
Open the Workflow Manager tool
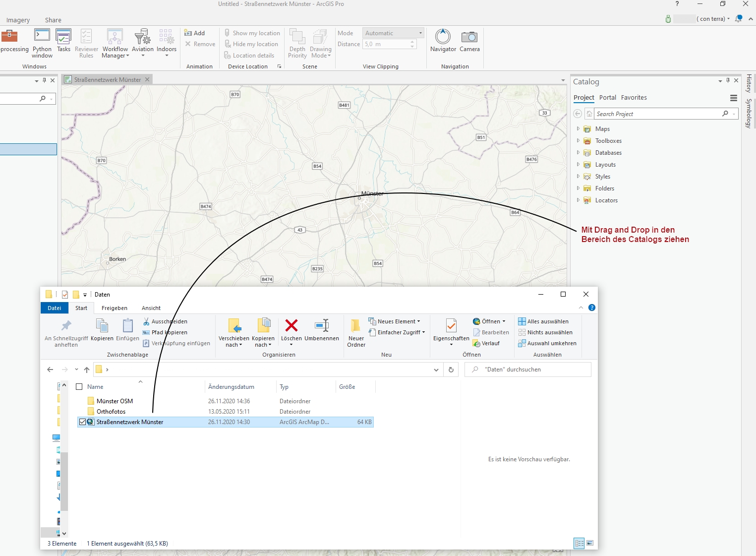pyautogui.click(x=115, y=43)
